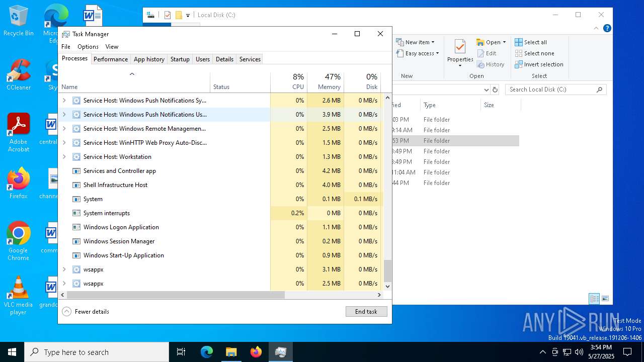644x362 pixels.
Task: Show hidden system tray icons
Action: tap(542, 352)
